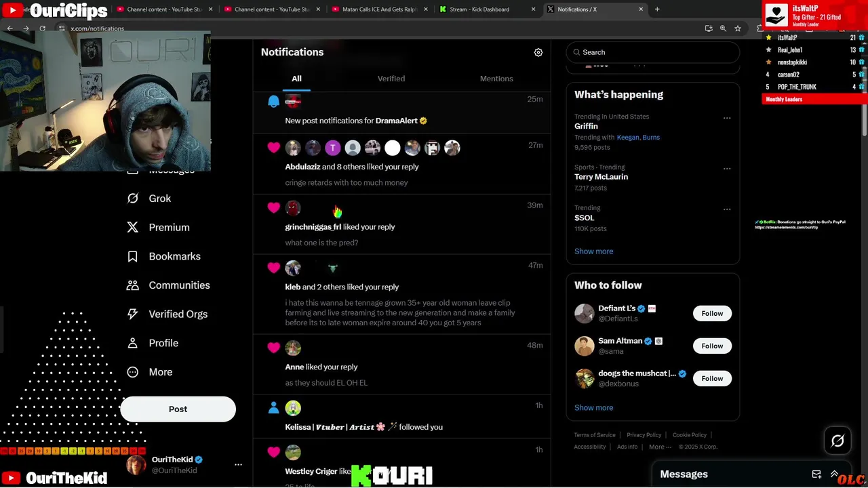
Task: Click the Search input field
Action: coord(652,52)
